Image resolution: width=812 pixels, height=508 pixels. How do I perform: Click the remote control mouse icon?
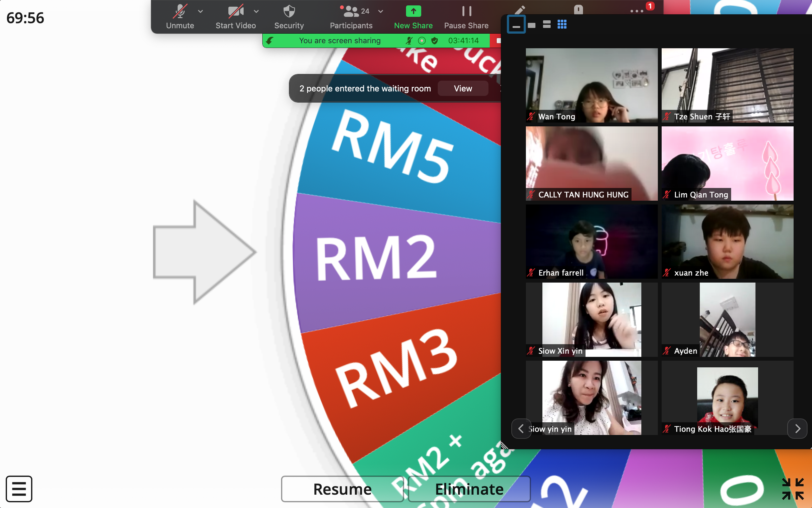pyautogui.click(x=578, y=10)
